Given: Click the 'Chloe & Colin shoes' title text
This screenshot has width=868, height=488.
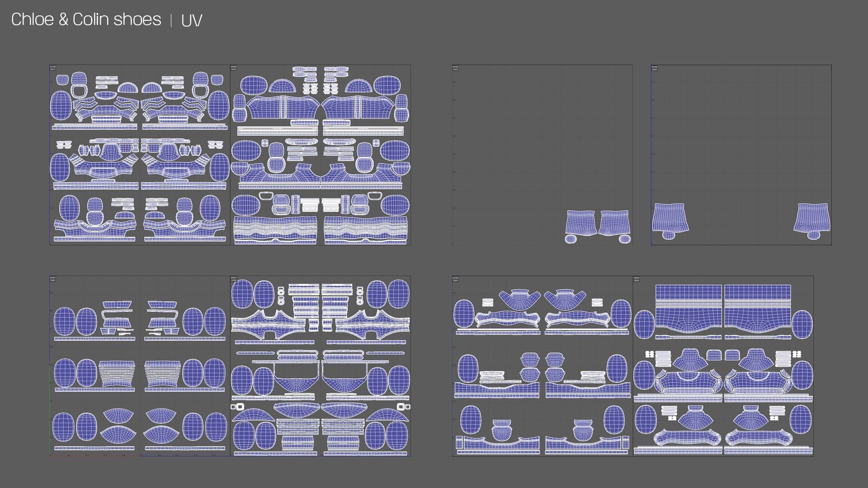Looking at the screenshot, I should click(86, 19).
